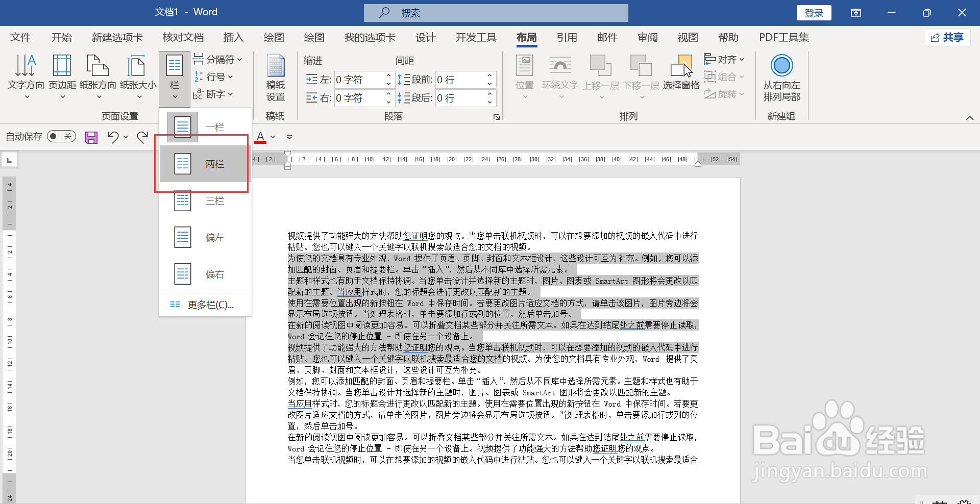Screen dimensions: 980x504
Task: Apply the red font color swatch
Action: click(260, 137)
